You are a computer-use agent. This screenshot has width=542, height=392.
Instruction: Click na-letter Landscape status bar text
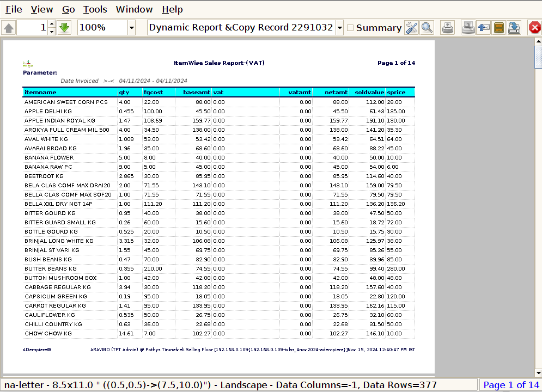pyautogui.click(x=221, y=385)
